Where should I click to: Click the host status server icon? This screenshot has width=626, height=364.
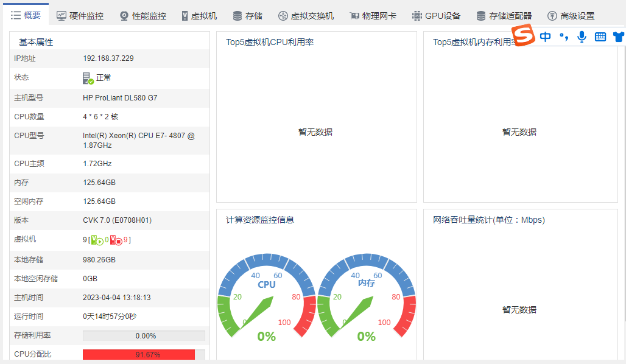pyautogui.click(x=88, y=79)
